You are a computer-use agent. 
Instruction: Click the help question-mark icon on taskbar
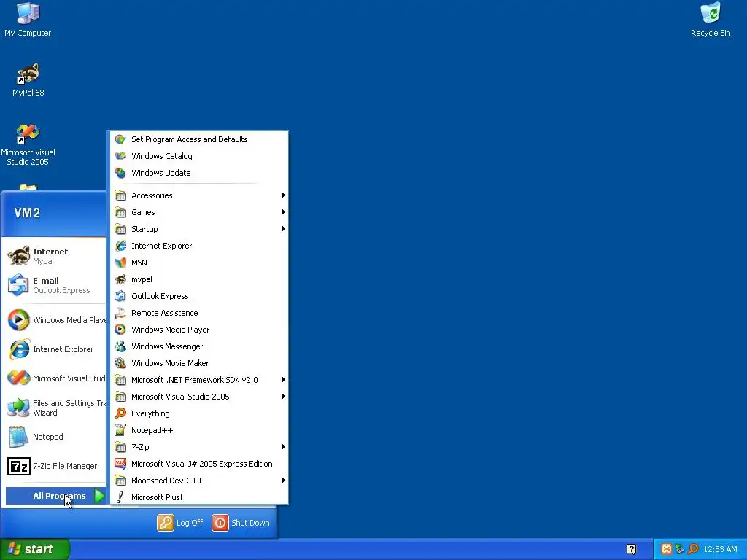[x=631, y=549]
